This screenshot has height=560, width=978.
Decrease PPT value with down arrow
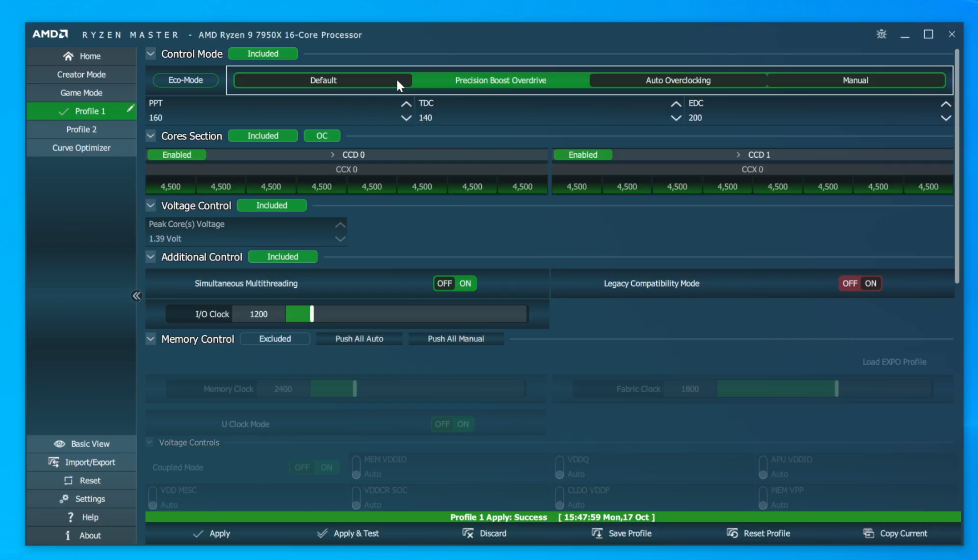(x=406, y=118)
